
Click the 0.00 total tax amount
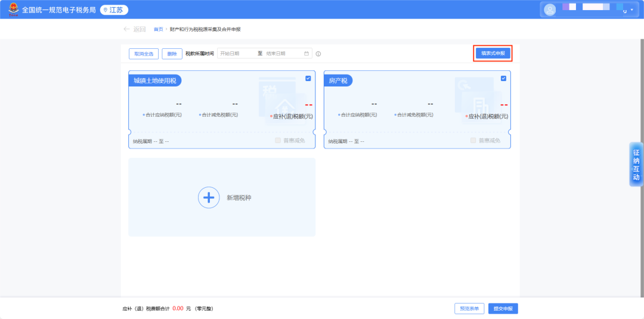tap(178, 308)
